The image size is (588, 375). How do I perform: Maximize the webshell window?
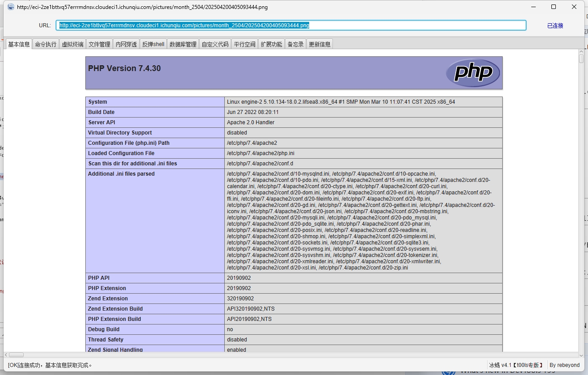[x=554, y=7]
